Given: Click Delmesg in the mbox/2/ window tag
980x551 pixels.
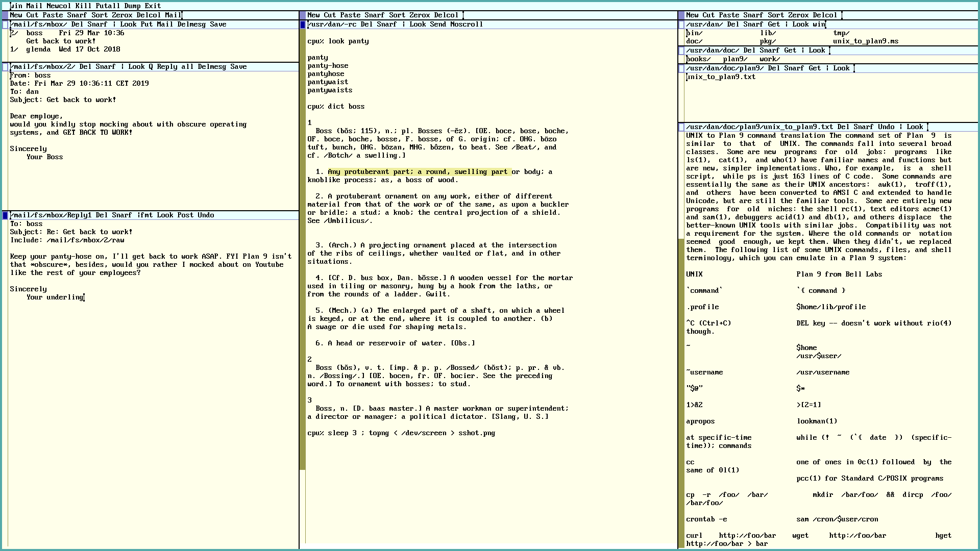Looking at the screenshot, I should pyautogui.click(x=212, y=67).
